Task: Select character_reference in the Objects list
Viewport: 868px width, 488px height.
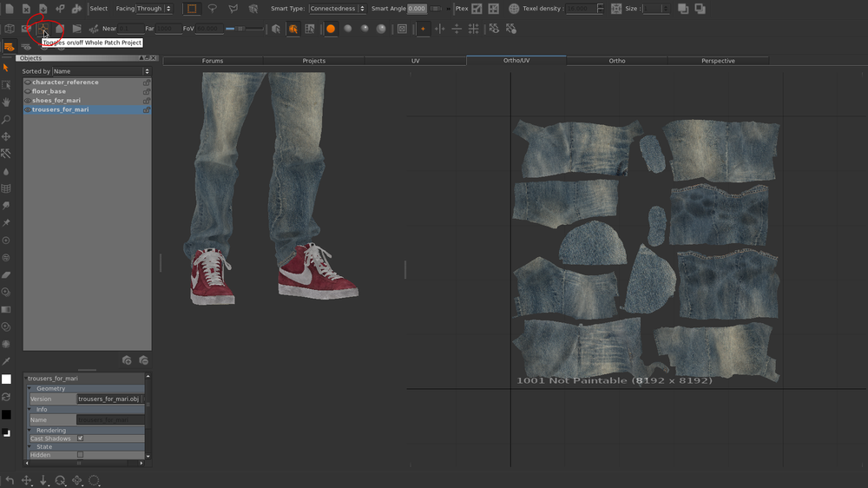Action: point(65,82)
